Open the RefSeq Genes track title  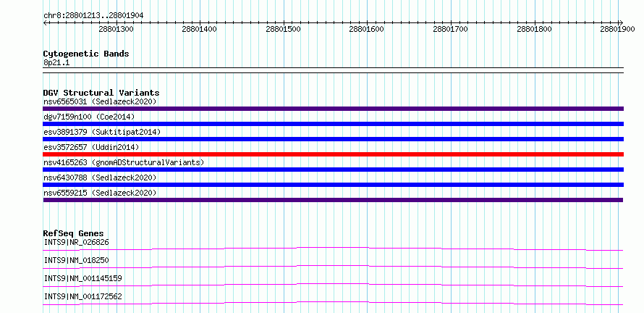(74, 233)
